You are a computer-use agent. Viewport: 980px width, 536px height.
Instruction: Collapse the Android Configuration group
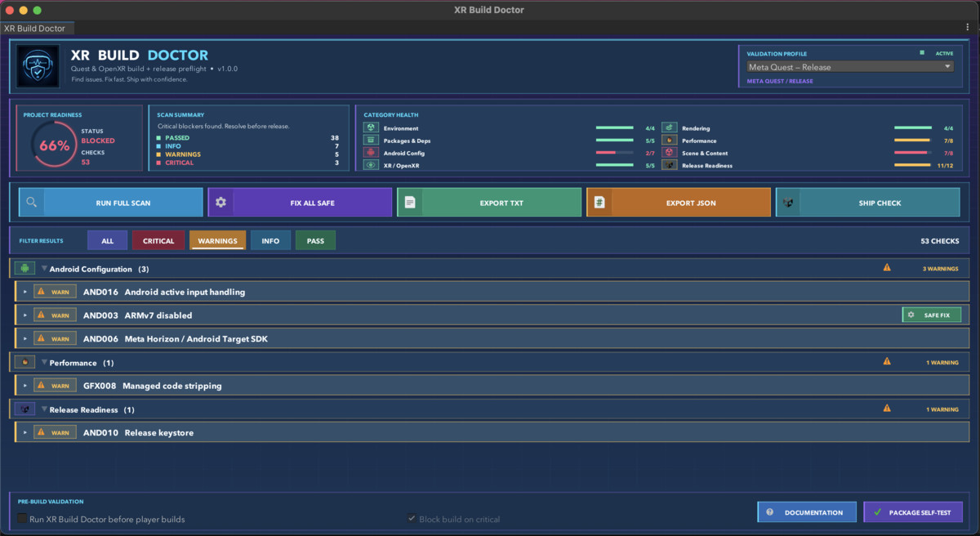(x=45, y=269)
